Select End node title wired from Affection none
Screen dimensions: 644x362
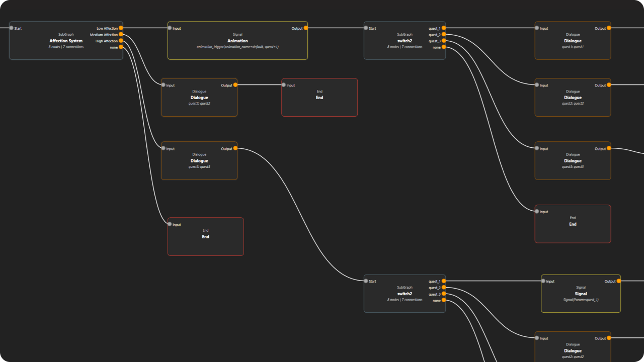[x=205, y=237]
